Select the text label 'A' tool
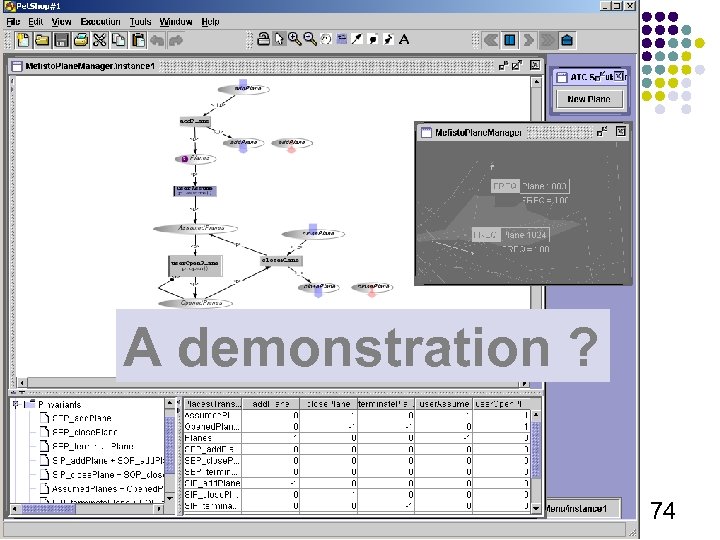 pos(404,39)
